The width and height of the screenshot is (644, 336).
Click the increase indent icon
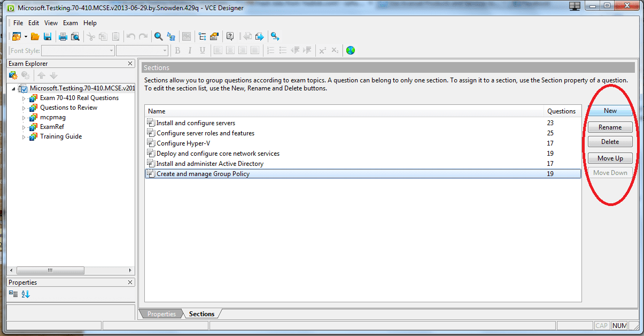[307, 50]
